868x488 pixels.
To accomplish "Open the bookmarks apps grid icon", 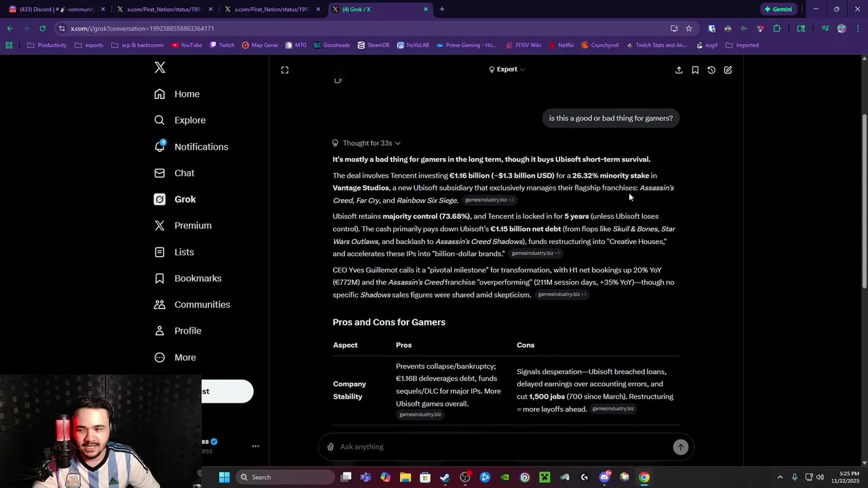I will 9,45.
